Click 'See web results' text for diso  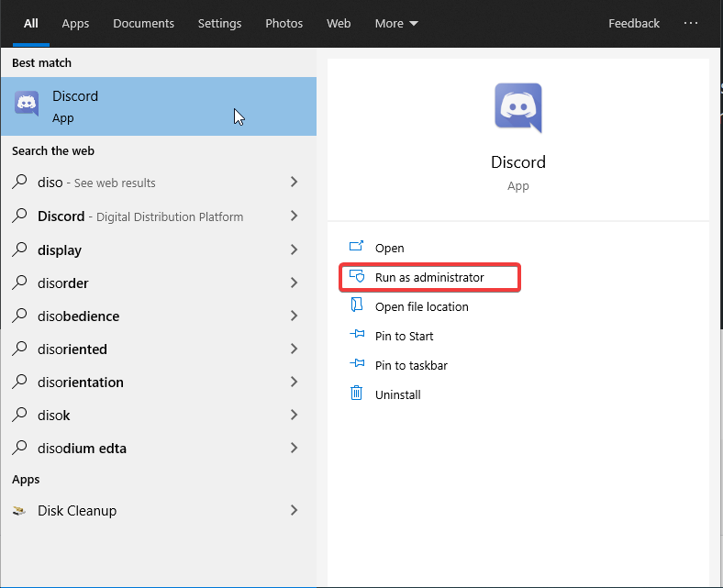click(115, 183)
